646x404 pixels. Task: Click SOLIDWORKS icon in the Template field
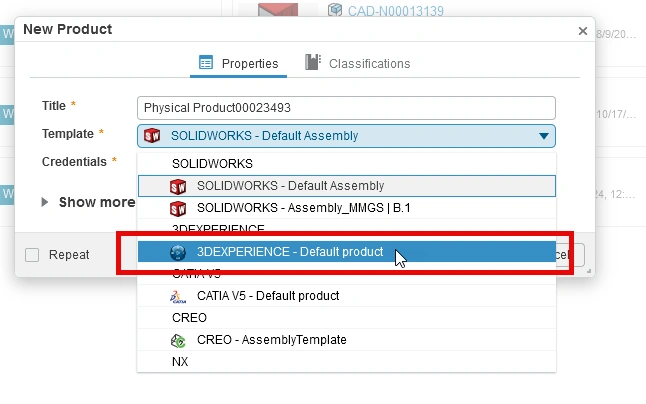(x=152, y=136)
